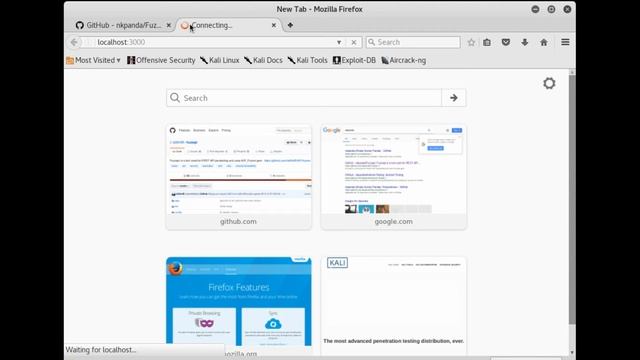Open new tab settings gear icon
The height and width of the screenshot is (360, 640).
coord(549,83)
